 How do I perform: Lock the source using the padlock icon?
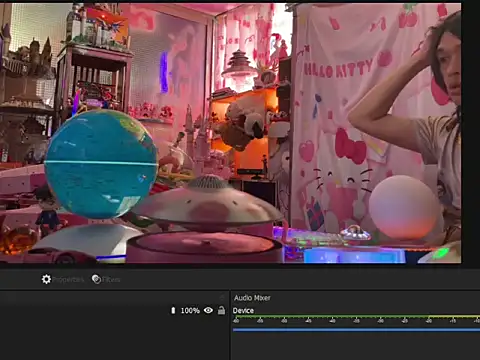[221, 310]
